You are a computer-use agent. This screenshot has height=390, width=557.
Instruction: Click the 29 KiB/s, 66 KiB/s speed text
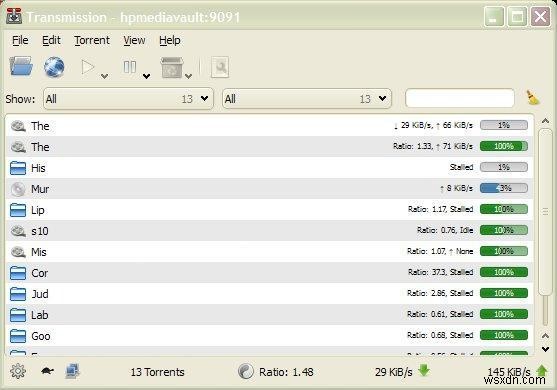(433, 125)
